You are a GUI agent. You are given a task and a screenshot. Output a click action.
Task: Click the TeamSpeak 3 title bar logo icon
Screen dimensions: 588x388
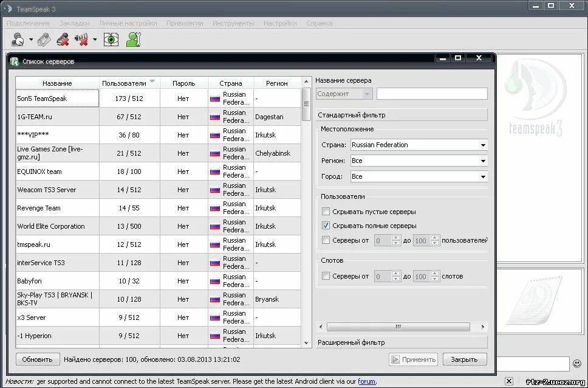coord(8,9)
